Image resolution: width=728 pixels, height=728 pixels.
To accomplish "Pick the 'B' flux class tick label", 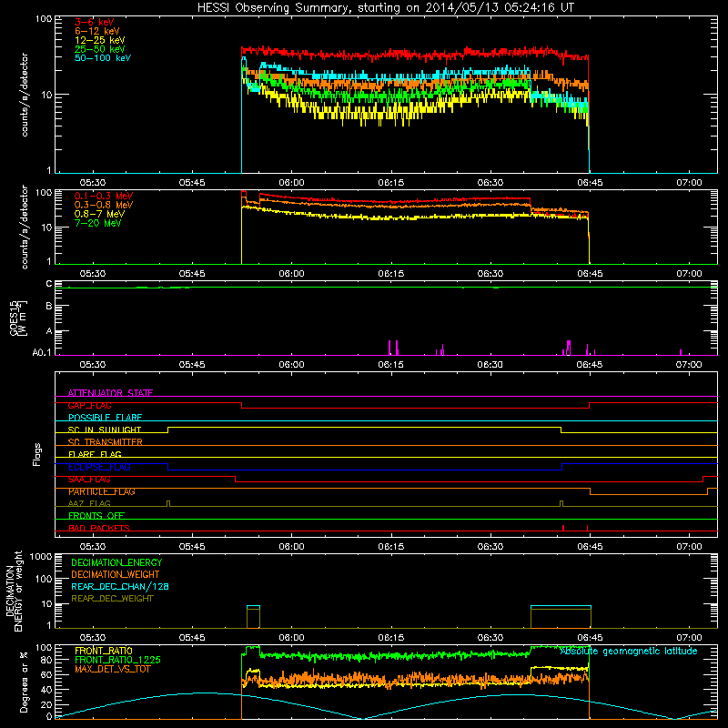I will [49, 306].
